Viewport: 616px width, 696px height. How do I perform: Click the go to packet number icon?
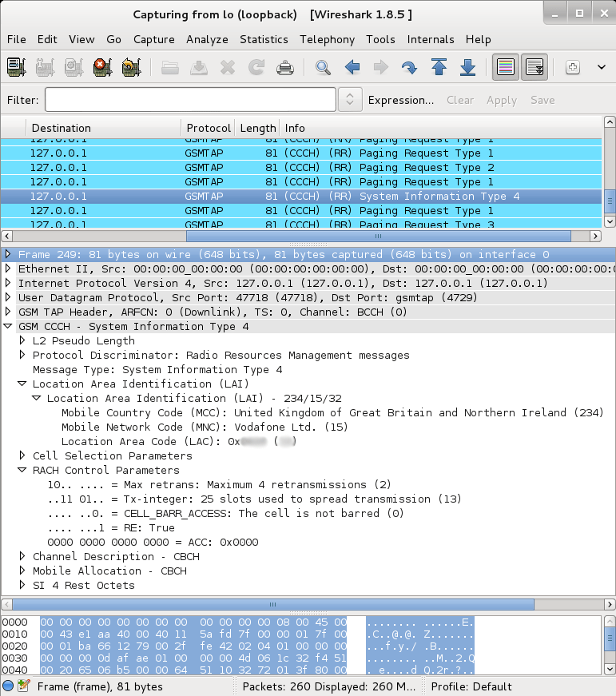[410, 67]
